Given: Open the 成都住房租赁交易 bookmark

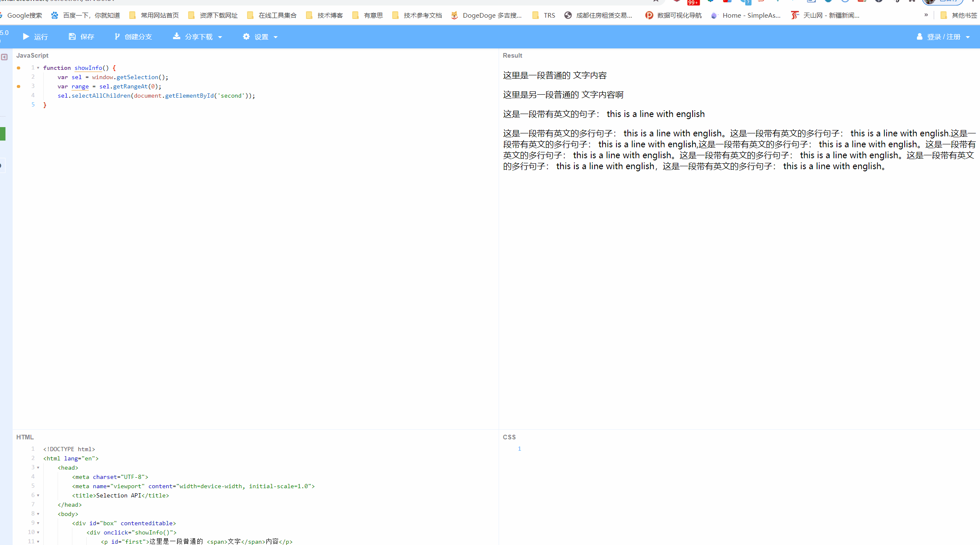Looking at the screenshot, I should coord(598,16).
